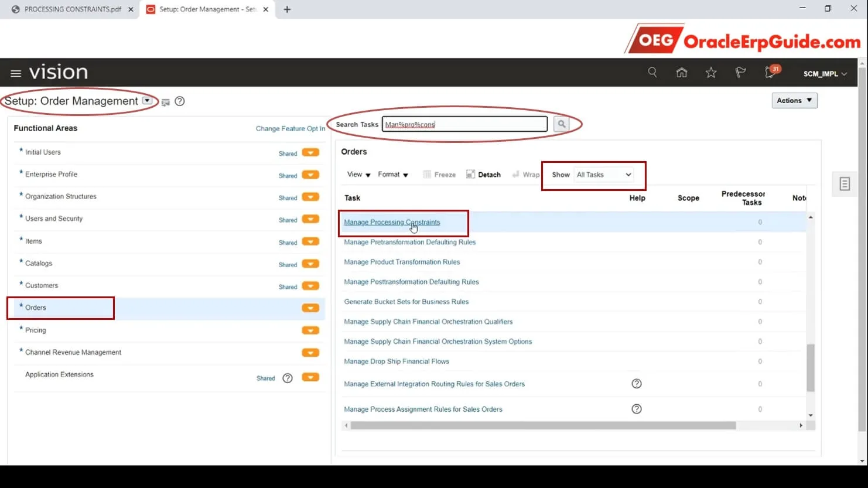The height and width of the screenshot is (488, 868).
Task: Open help for Application Extensions
Action: coord(288,378)
